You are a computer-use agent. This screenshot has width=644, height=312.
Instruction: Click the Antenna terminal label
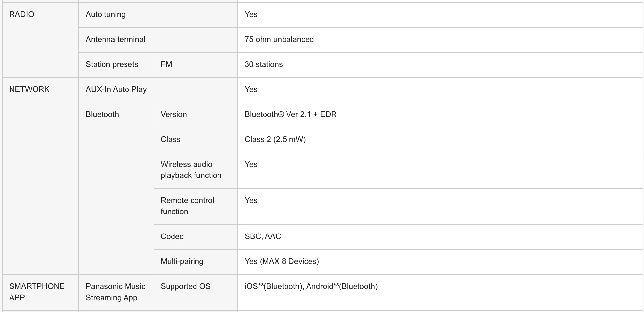[115, 39]
